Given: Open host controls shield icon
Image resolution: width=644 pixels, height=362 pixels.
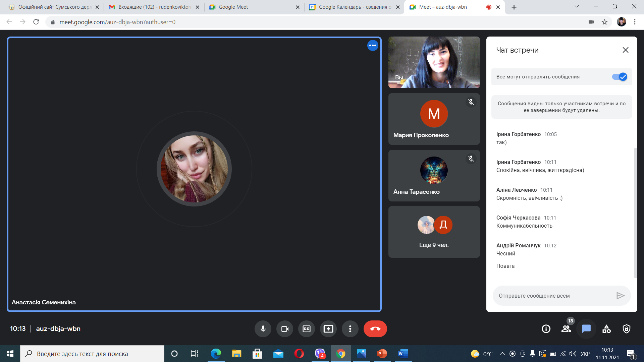Looking at the screenshot, I should click(x=627, y=329).
